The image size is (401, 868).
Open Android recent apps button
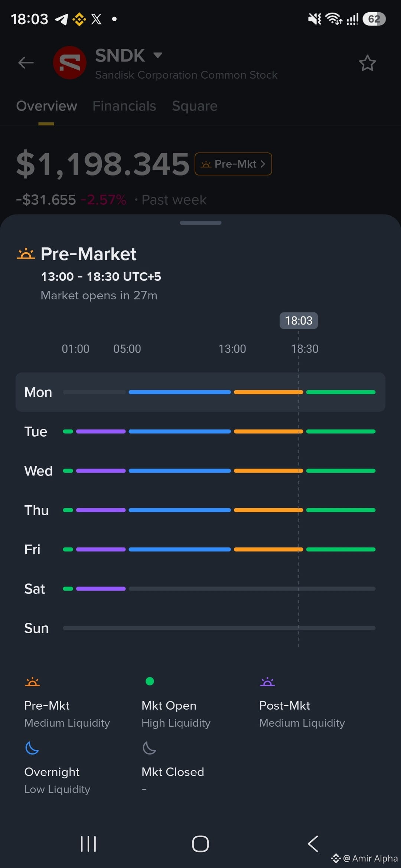[x=88, y=844]
